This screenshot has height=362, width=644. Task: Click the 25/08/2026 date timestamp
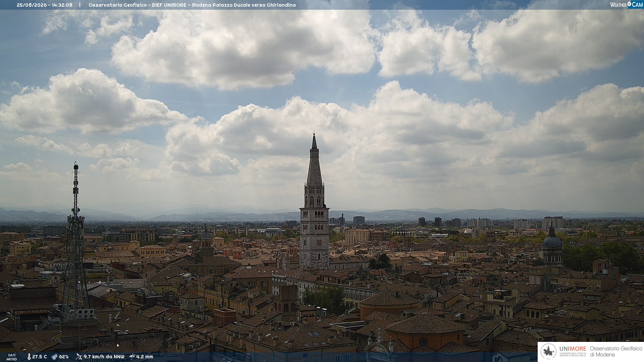coord(32,5)
